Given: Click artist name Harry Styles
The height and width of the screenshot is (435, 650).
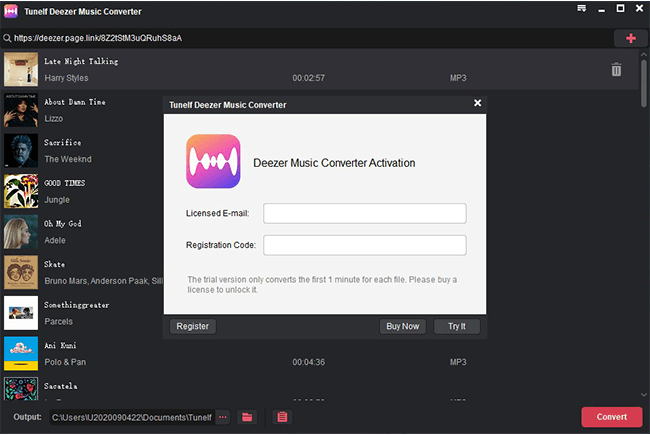Looking at the screenshot, I should (66, 78).
